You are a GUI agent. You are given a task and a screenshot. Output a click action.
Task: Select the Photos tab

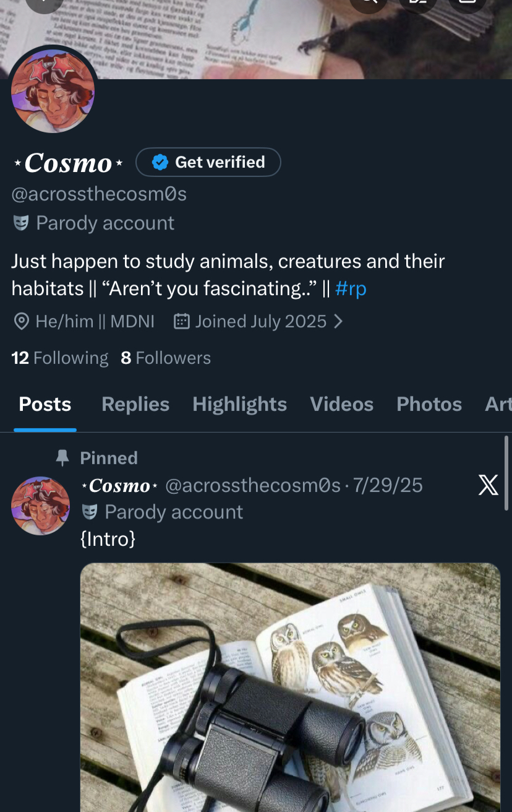click(x=429, y=404)
